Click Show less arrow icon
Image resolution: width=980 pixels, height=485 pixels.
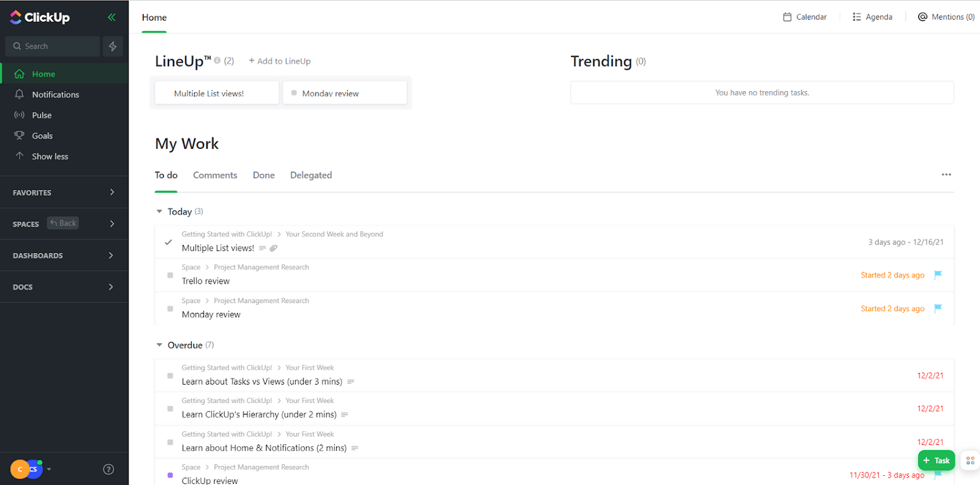click(20, 156)
